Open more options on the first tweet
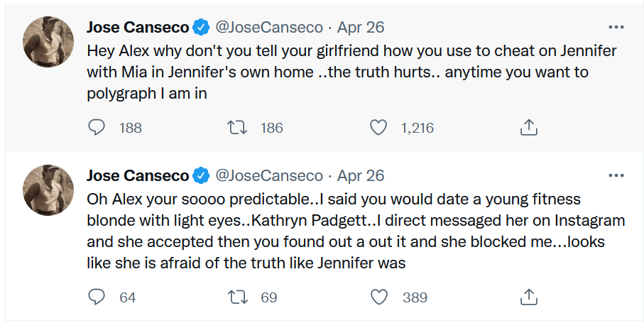Image resolution: width=644 pixels, height=323 pixels. point(616,28)
